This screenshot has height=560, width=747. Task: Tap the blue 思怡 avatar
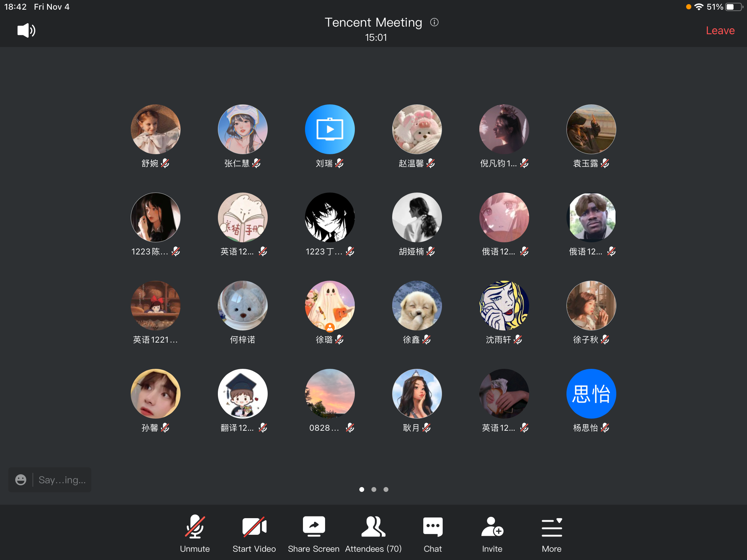[x=591, y=394]
